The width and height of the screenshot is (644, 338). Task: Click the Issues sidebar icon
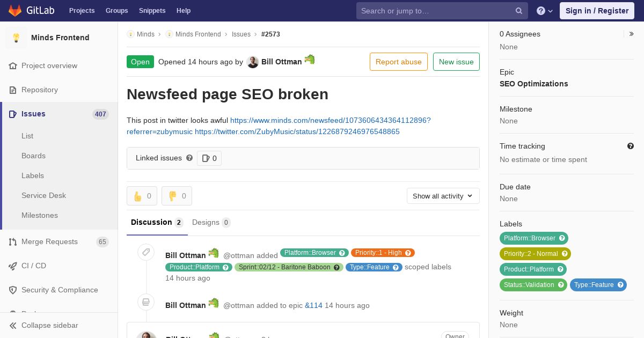pyautogui.click(x=13, y=114)
